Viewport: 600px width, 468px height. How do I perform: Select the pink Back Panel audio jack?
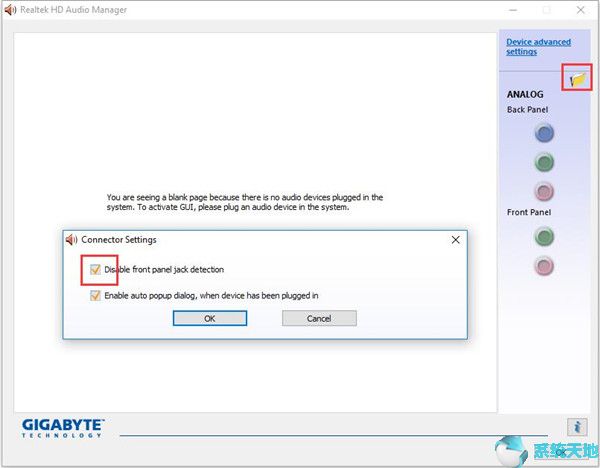(x=543, y=190)
